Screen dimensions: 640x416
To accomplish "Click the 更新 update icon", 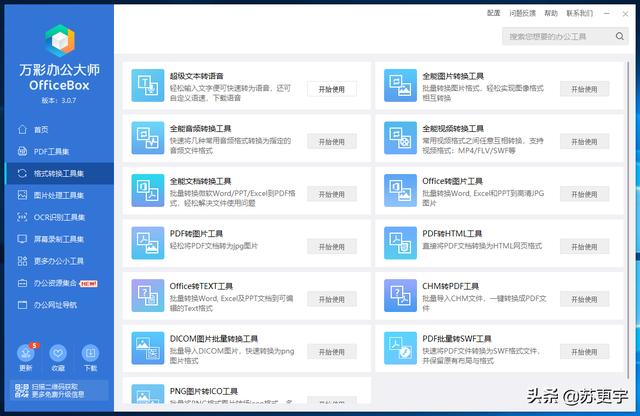I will point(25,353).
